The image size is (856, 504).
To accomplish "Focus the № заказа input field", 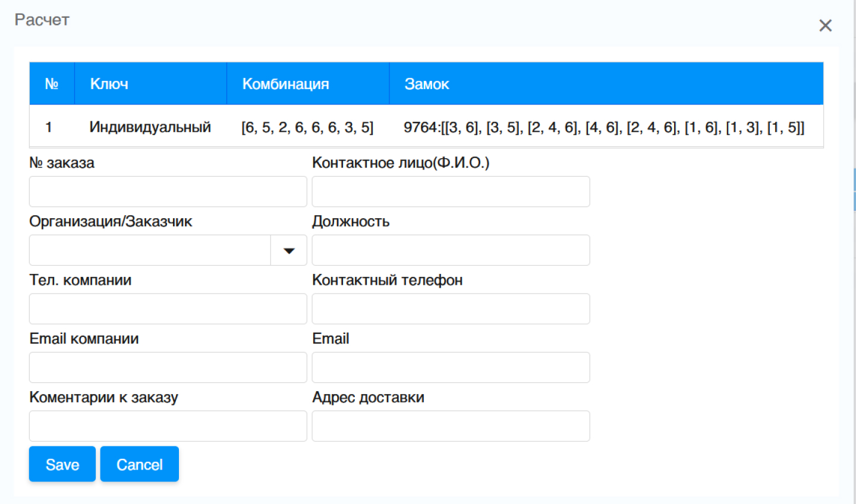I will point(168,192).
